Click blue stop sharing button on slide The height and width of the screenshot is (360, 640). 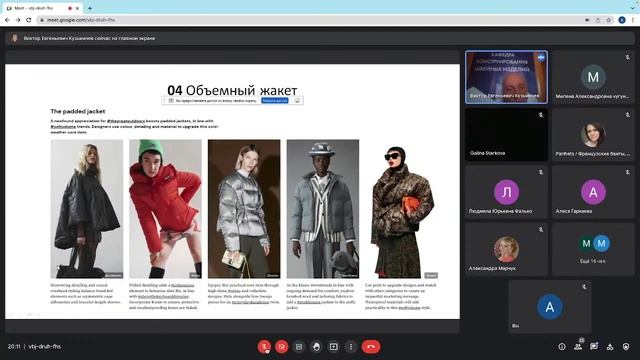pos(275,100)
